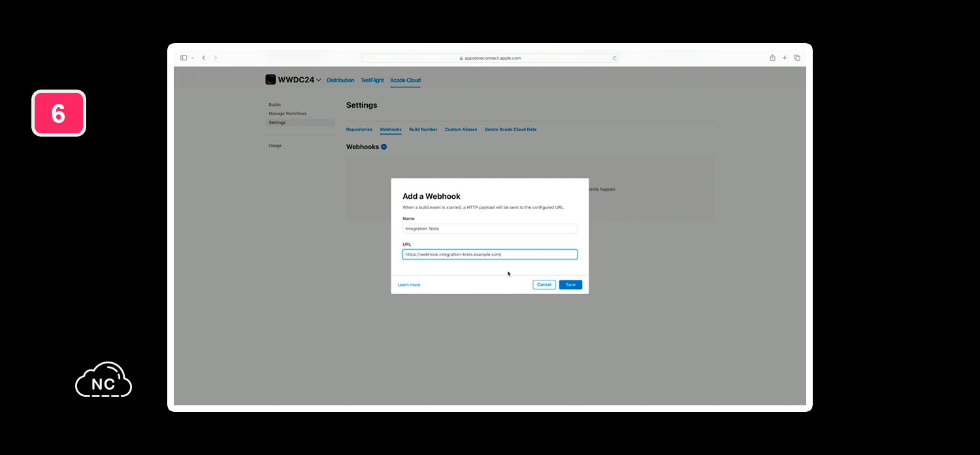Open the Safari share icon
This screenshot has width=980, height=455.
(772, 58)
